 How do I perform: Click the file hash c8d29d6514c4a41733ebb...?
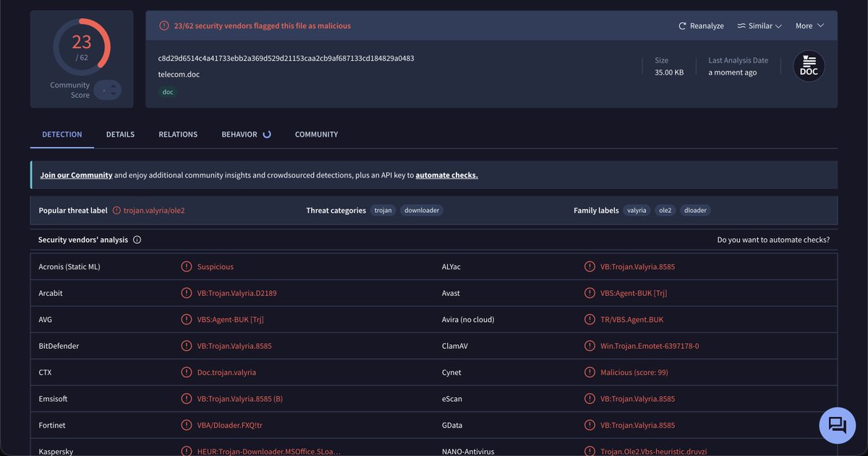click(x=286, y=59)
